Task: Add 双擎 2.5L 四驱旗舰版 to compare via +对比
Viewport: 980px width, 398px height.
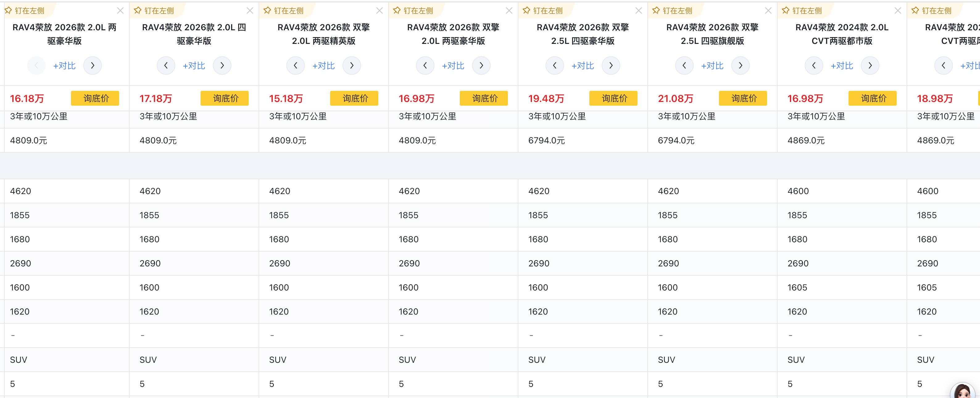Action: click(712, 66)
